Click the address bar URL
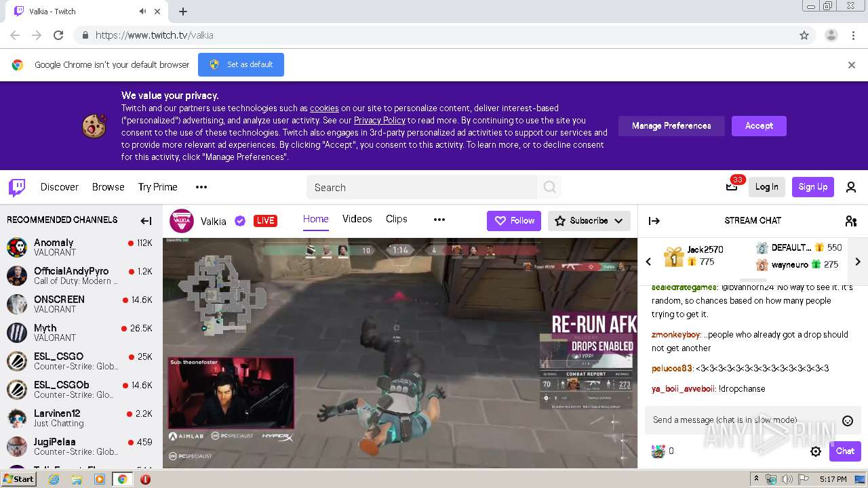This screenshot has height=488, width=868. pos(155,35)
